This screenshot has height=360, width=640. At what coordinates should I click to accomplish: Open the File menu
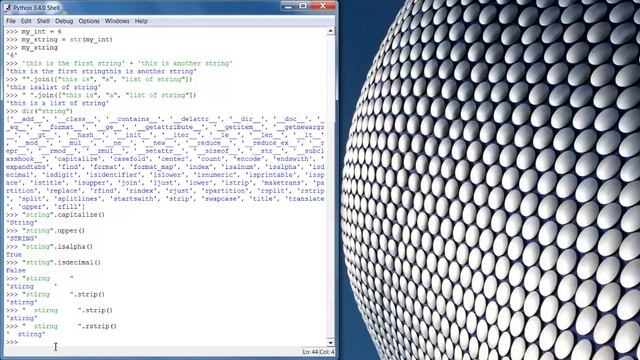click(11, 21)
